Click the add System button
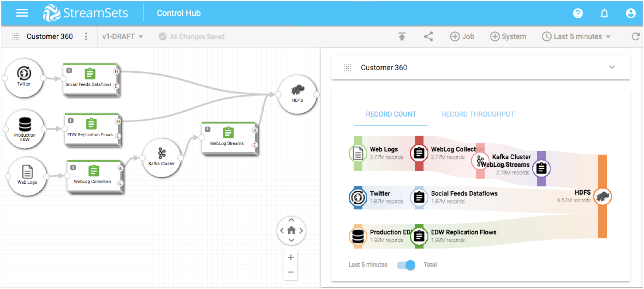The height and width of the screenshot is (289, 644). pyautogui.click(x=508, y=37)
